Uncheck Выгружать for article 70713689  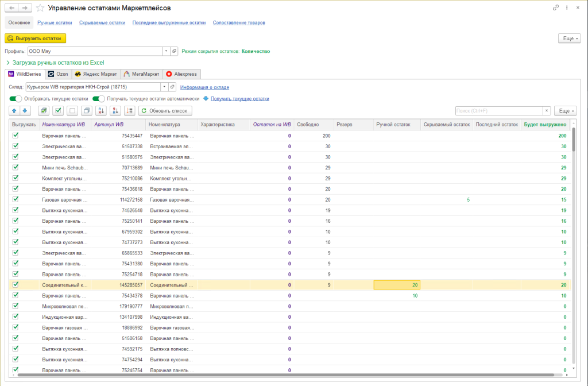[x=16, y=167]
